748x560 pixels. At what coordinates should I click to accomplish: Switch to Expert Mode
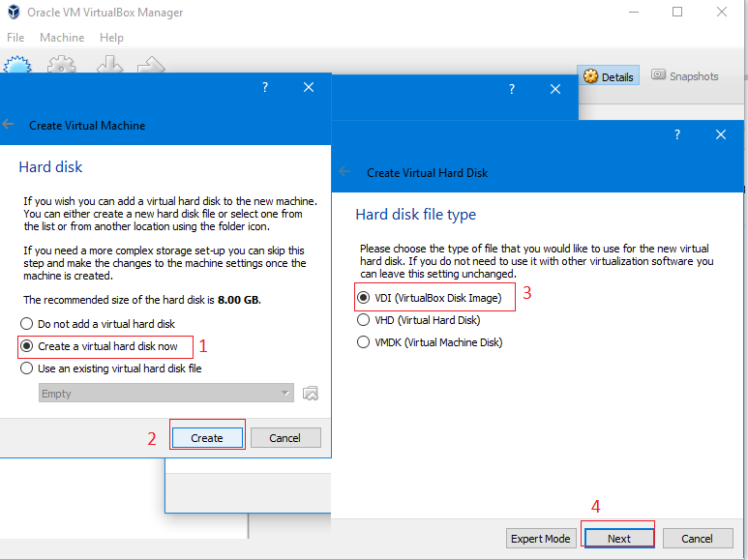[x=541, y=539]
